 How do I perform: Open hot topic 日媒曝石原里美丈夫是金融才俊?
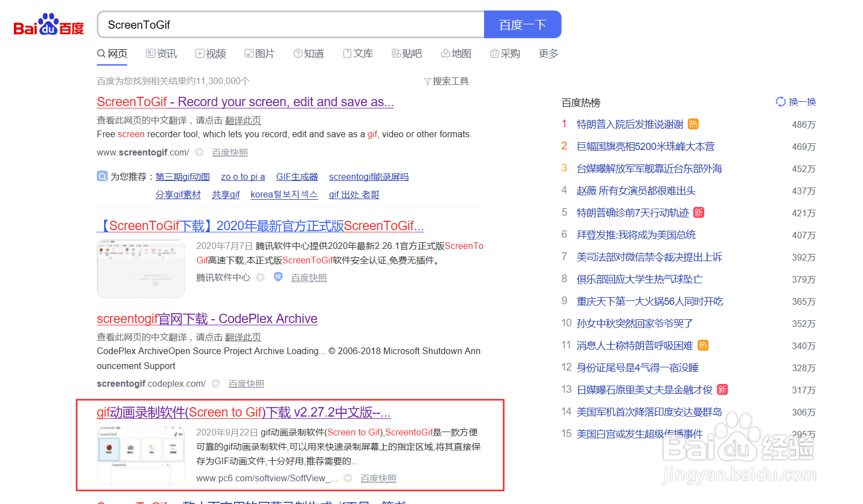(644, 389)
